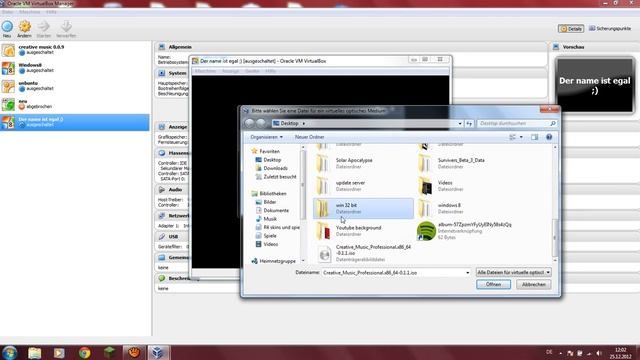Image resolution: width=640 pixels, height=360 pixels.
Task: Select the 'update server' folder
Action: click(x=363, y=186)
